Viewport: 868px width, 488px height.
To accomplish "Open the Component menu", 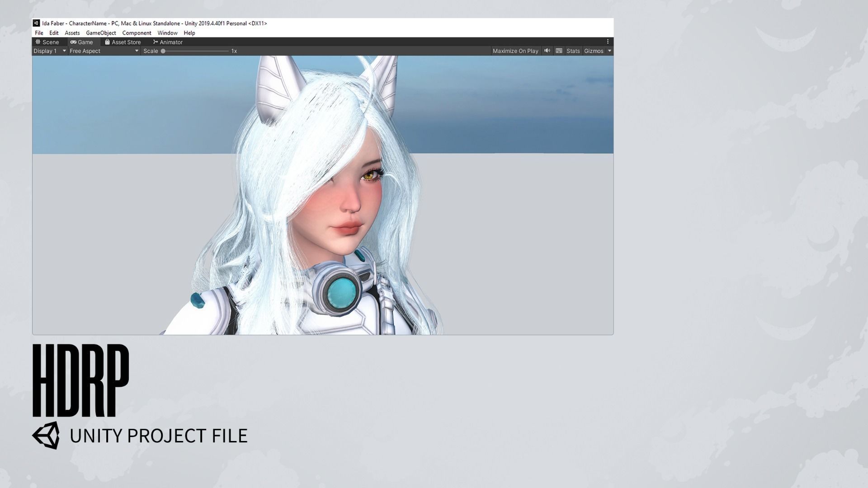I will pos(137,33).
